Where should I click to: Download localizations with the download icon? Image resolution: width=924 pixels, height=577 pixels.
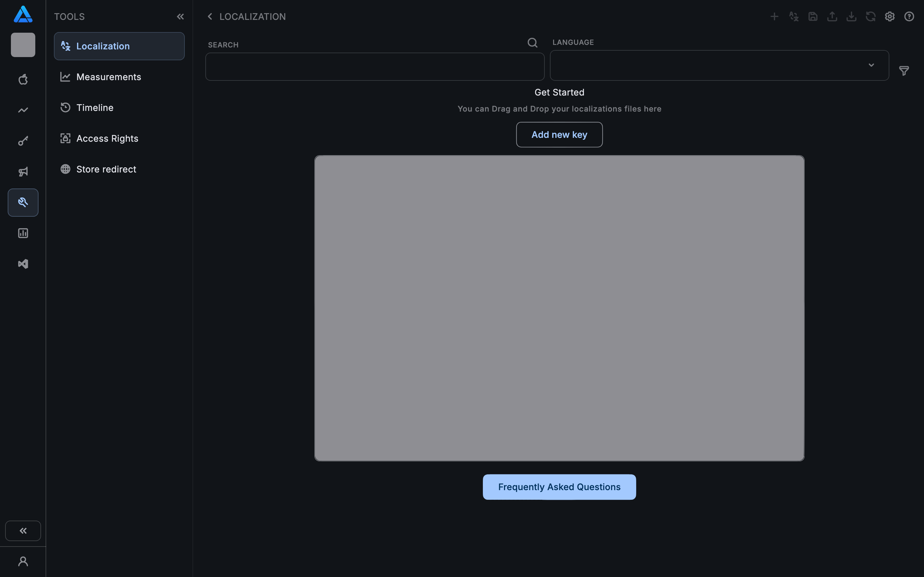pos(851,16)
